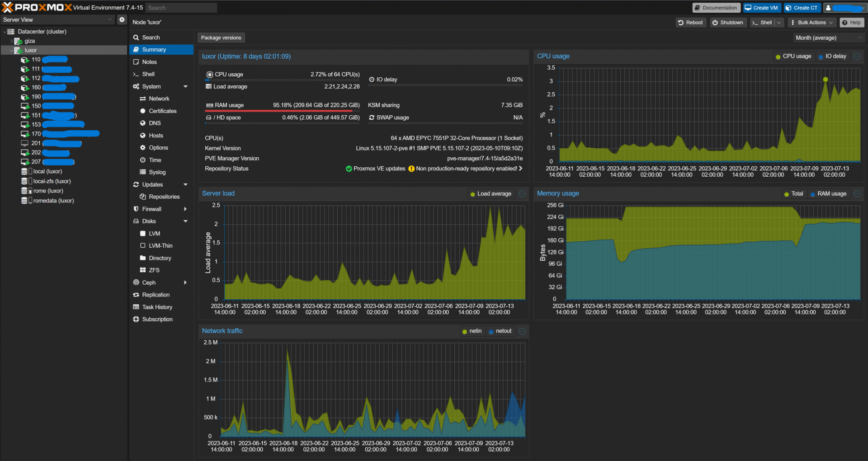
Task: Click the romedata (luxor) storage icon
Action: pos(24,201)
